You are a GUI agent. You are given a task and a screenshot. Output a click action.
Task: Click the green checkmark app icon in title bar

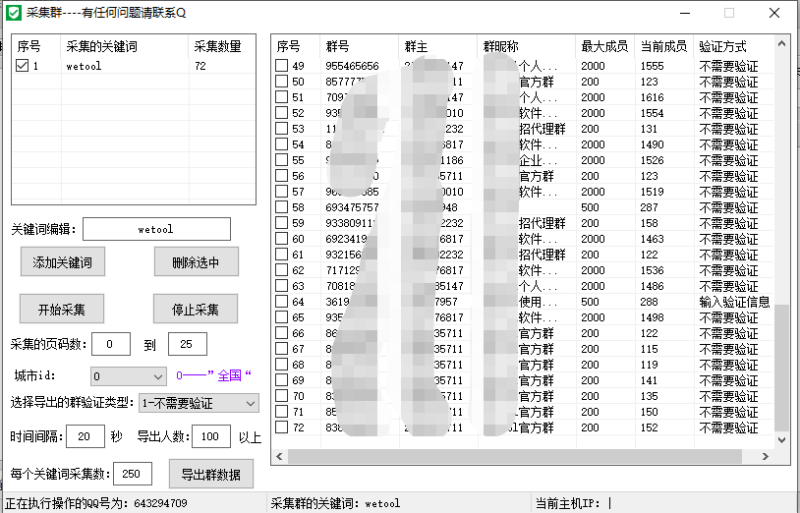pos(13,13)
